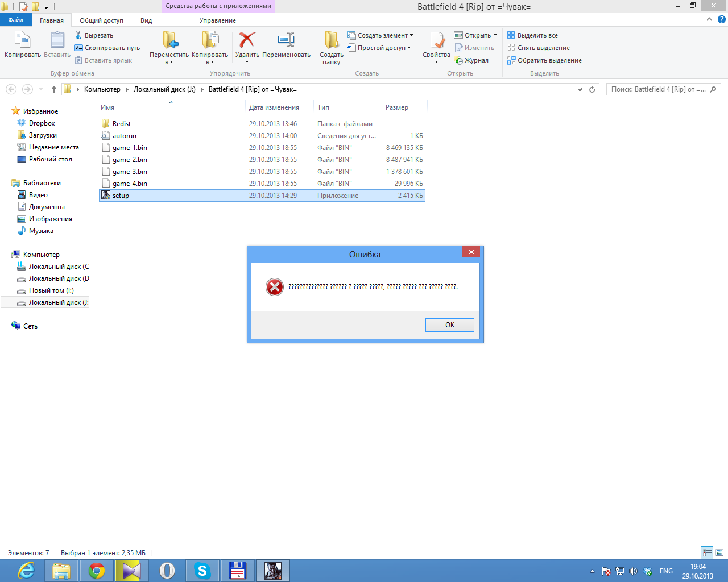This screenshot has width=728, height=582.
Task: Click Copy path (Скопировать путь)
Action: point(107,48)
